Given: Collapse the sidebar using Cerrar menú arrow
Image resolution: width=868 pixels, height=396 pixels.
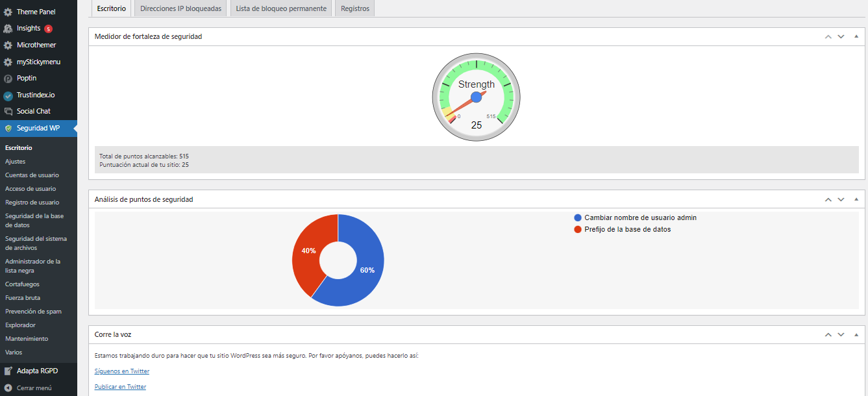Looking at the screenshot, I should point(7,387).
